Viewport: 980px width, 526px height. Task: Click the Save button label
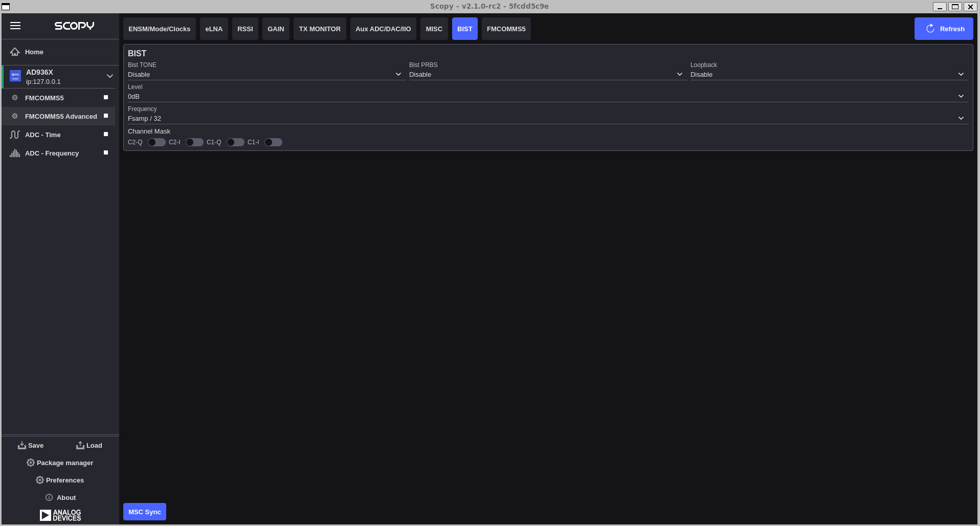36,446
